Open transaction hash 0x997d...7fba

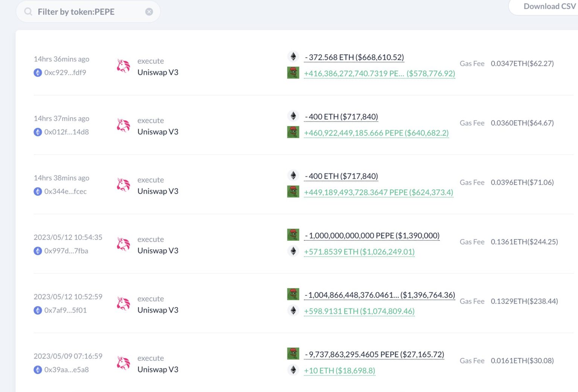66,251
